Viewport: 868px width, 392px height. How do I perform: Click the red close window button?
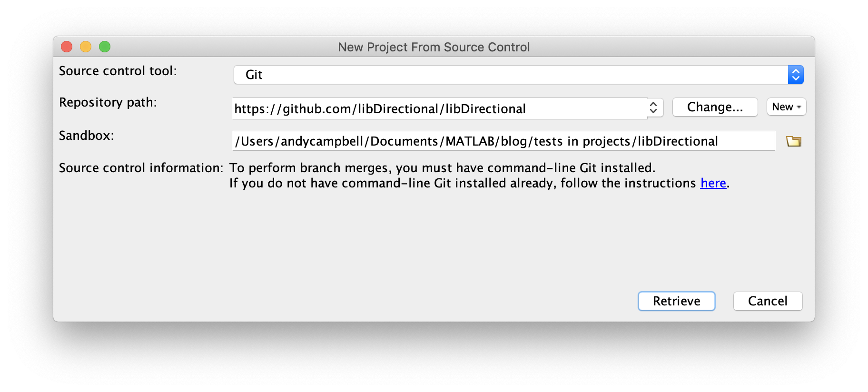(67, 47)
